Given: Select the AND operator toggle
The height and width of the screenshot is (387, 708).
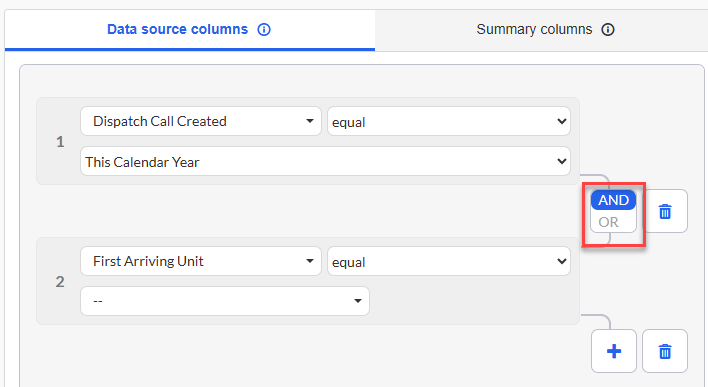Looking at the screenshot, I should pos(613,200).
